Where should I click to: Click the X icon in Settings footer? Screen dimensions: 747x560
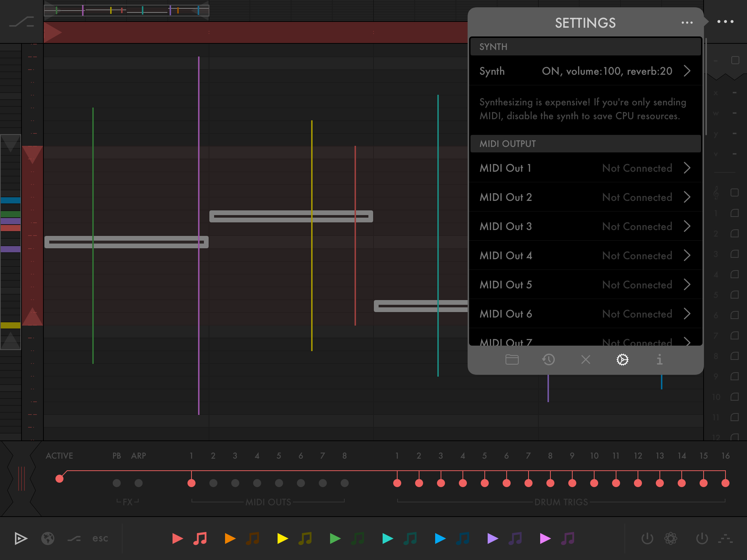tap(585, 360)
